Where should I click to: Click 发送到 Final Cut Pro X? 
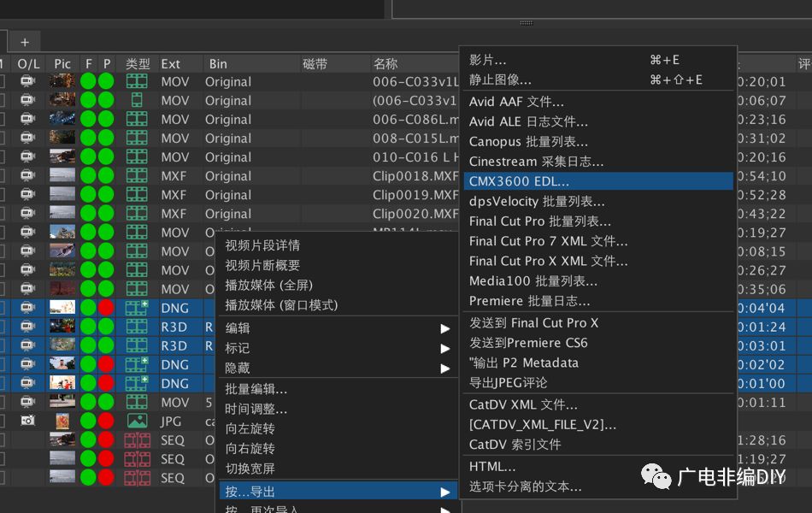530,322
